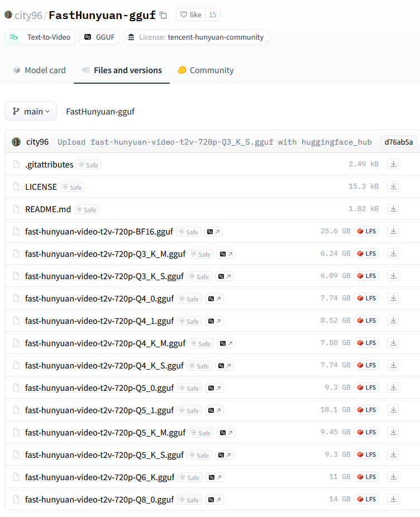Open GGUF viewer for Q5_1 file
Screen dimensions: 420x517
point(214,410)
